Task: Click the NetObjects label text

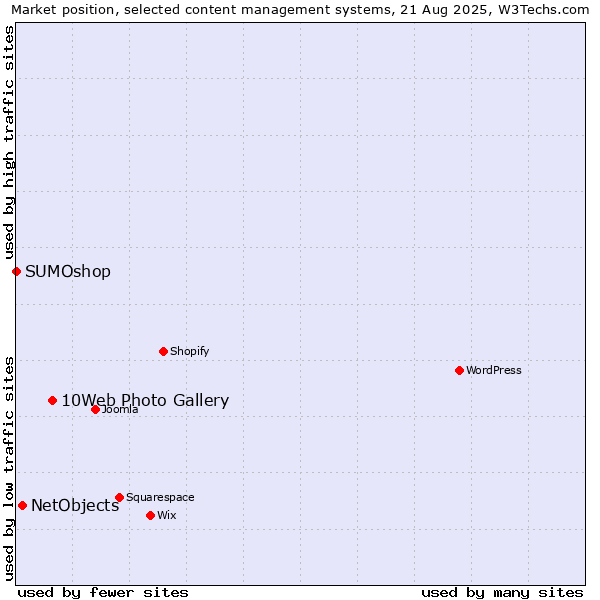Action: coord(75,505)
